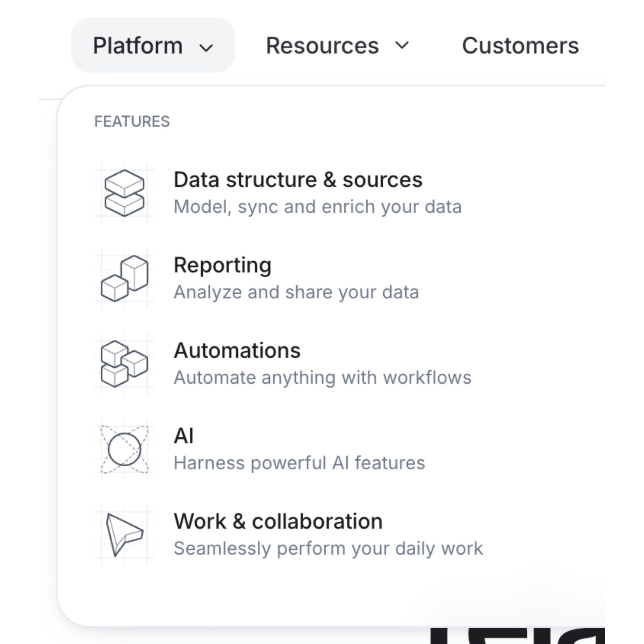The height and width of the screenshot is (644, 644).
Task: Collapse the Platform dropdown chevron
Action: tap(206, 48)
